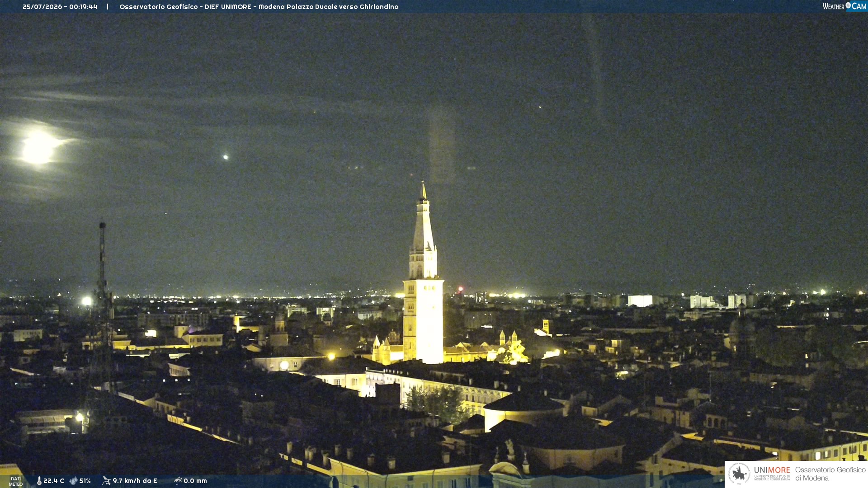Image resolution: width=868 pixels, height=488 pixels.
Task: Click the 51% humidity value
Action: 85,481
